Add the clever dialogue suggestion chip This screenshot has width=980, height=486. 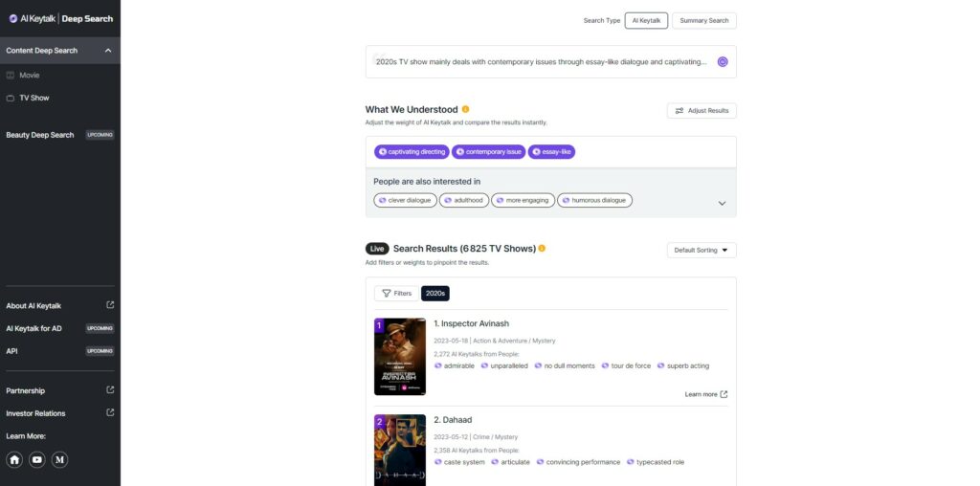coord(405,201)
